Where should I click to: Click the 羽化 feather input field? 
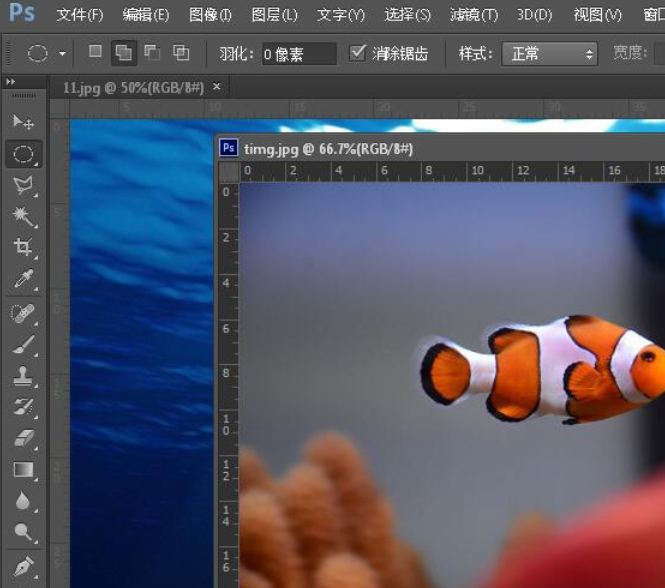point(299,54)
